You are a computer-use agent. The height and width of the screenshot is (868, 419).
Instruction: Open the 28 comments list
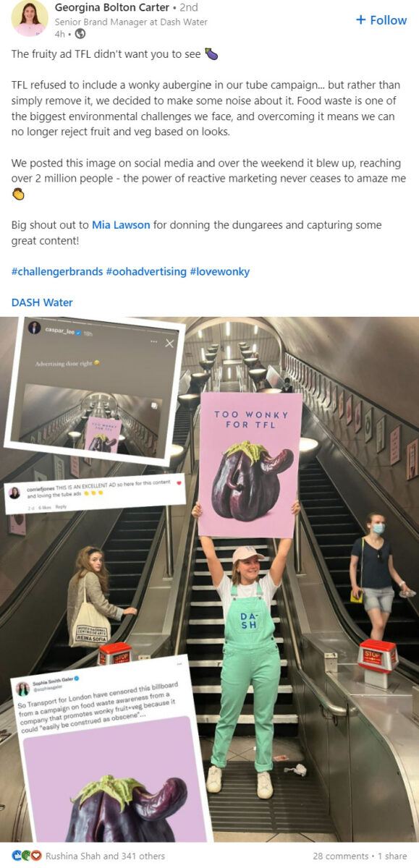(x=340, y=856)
